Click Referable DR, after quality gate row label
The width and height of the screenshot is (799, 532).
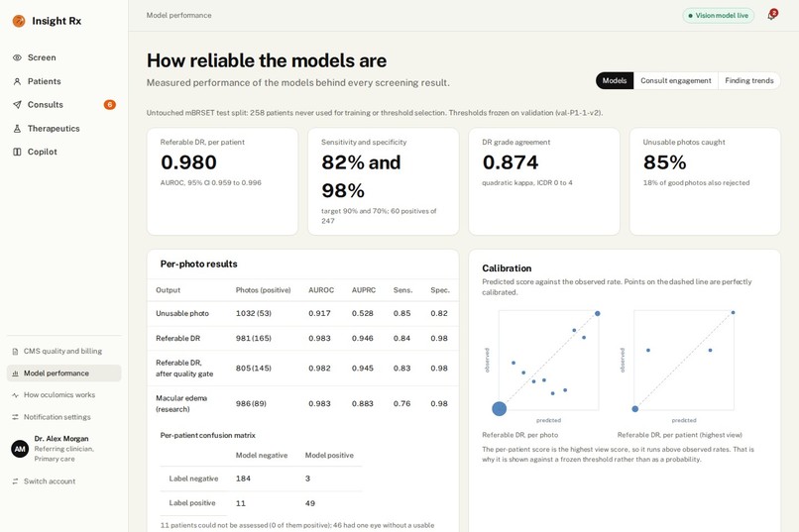tap(184, 369)
